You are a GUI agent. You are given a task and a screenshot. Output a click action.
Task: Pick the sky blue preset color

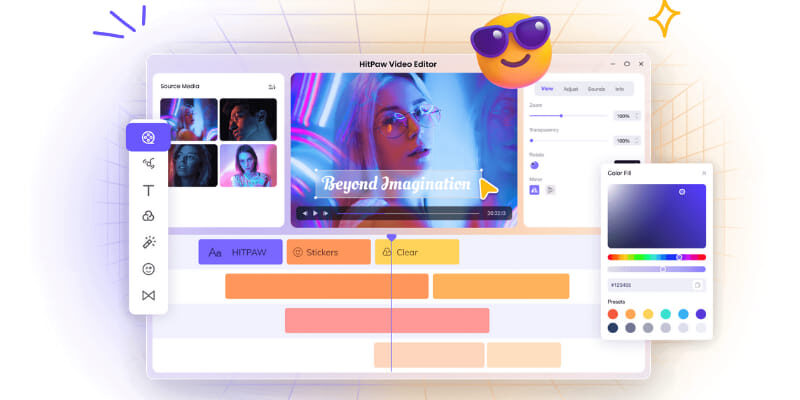click(x=683, y=314)
